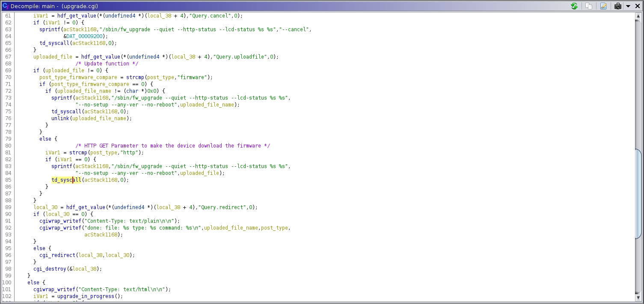
Task: Click sprintf on line 63
Action: pyautogui.click(x=50, y=30)
